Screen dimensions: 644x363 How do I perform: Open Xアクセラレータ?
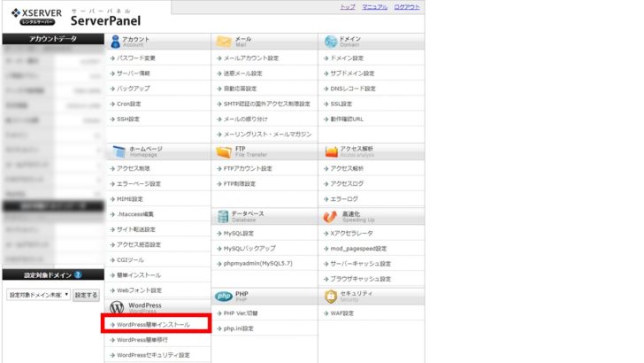351,234
